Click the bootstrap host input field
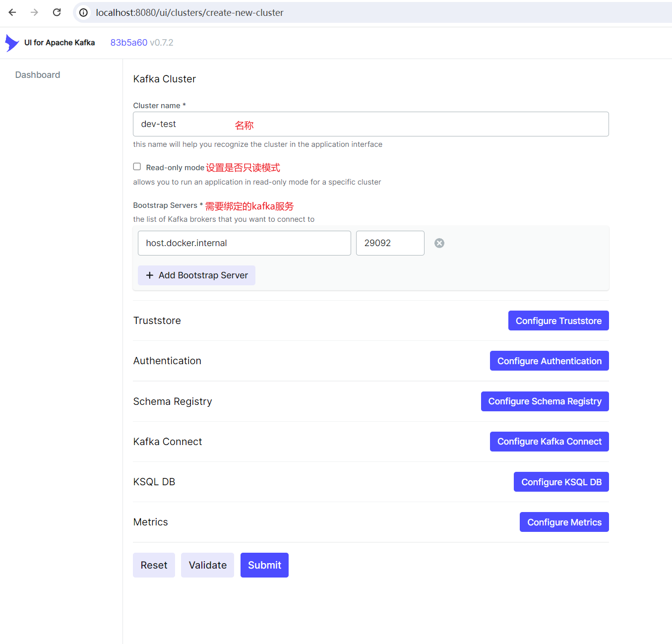Viewport: 672px width, 644px height. pos(244,243)
